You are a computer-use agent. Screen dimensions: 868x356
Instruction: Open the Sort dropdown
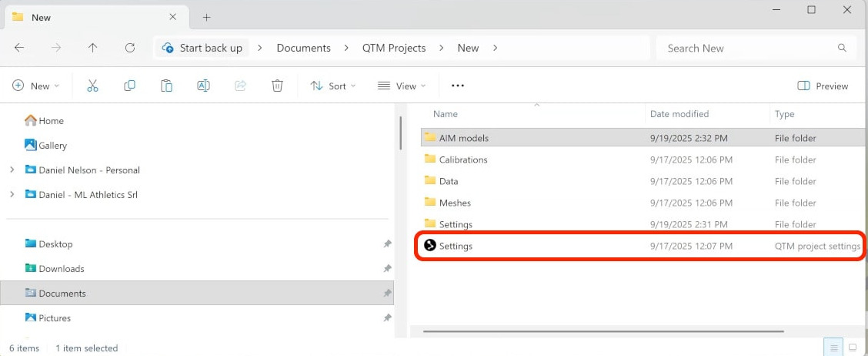[x=333, y=86]
